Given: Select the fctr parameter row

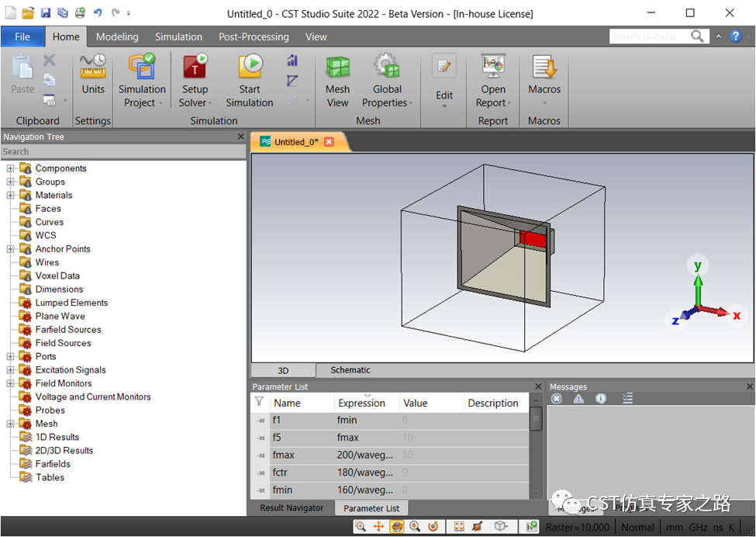Looking at the screenshot, I should (389, 473).
